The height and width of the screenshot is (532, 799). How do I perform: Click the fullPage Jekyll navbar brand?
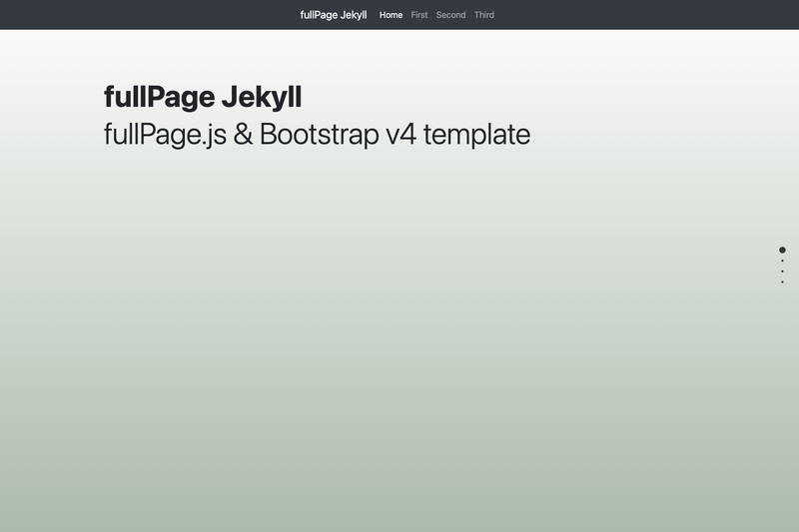click(334, 15)
